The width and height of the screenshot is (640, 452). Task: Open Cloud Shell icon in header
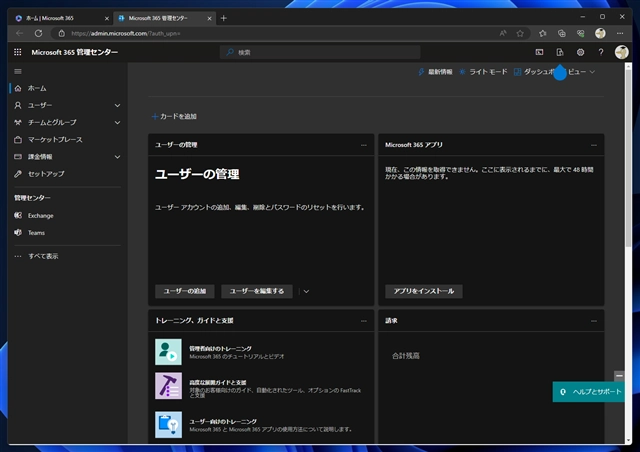pyautogui.click(x=539, y=52)
